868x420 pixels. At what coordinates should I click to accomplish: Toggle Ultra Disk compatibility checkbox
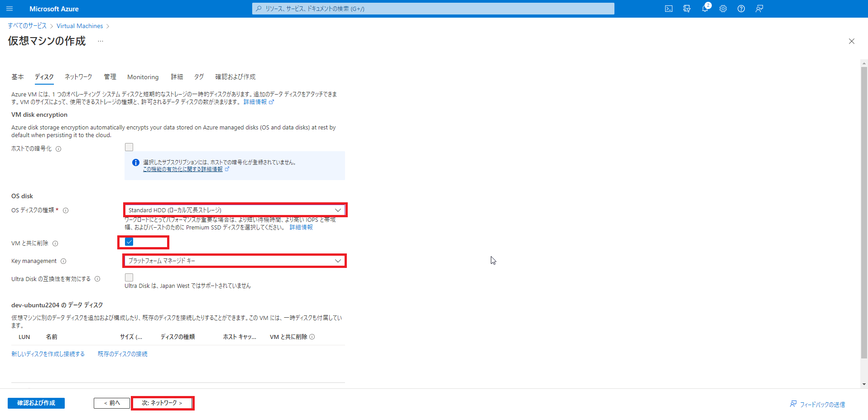tap(129, 277)
